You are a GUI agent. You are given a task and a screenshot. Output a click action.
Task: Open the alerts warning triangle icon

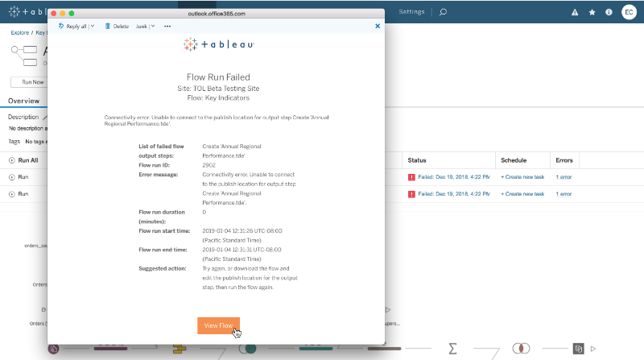click(575, 13)
